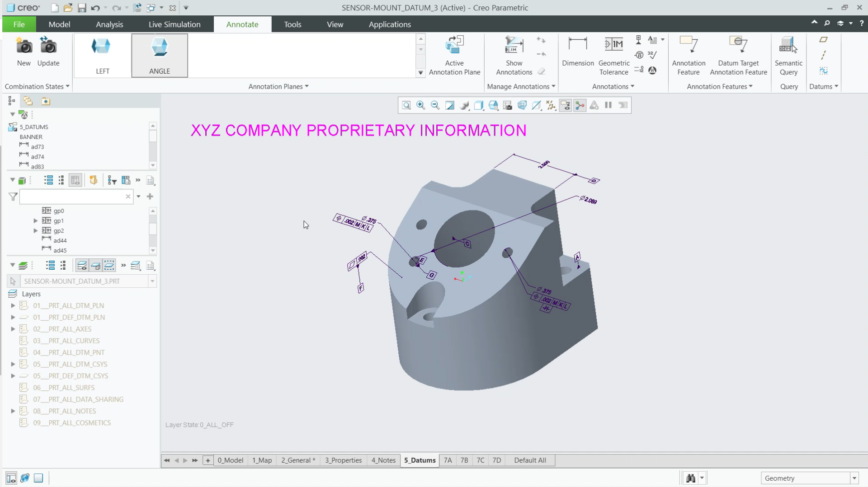The height and width of the screenshot is (487, 868).
Task: Click the add new state plus button
Action: point(208,460)
